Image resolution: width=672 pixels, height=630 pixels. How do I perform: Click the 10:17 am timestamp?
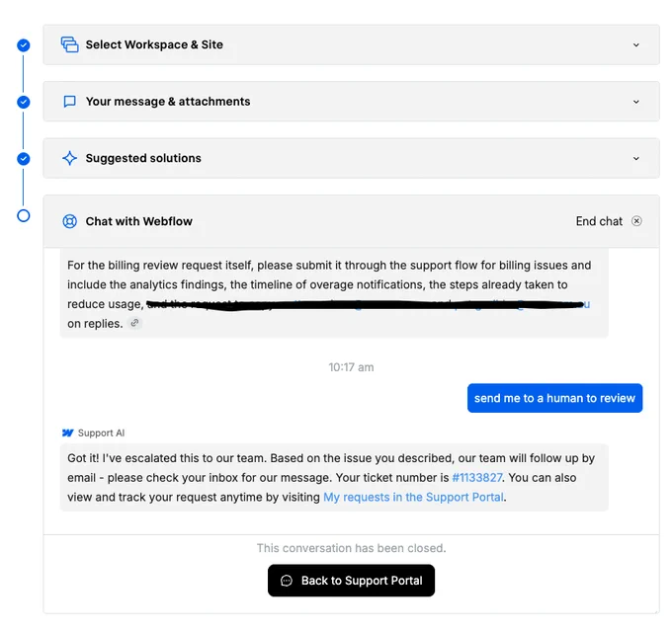click(351, 367)
